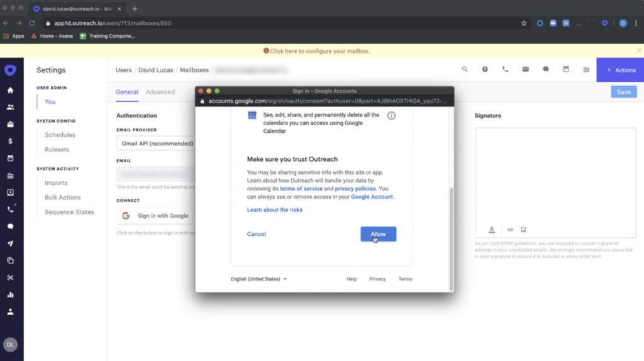This screenshot has height=361, width=644.
Task: Open the Prospects people icon in sidebar
Action: [10, 107]
